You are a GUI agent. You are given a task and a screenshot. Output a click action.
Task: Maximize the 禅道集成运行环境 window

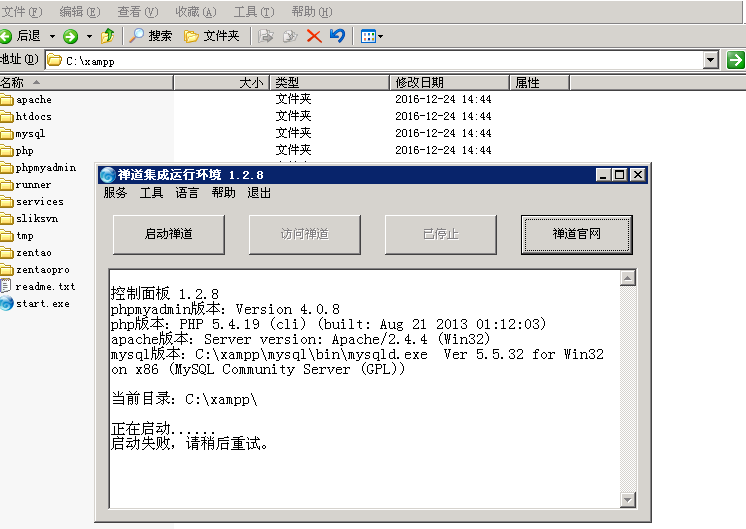619,175
